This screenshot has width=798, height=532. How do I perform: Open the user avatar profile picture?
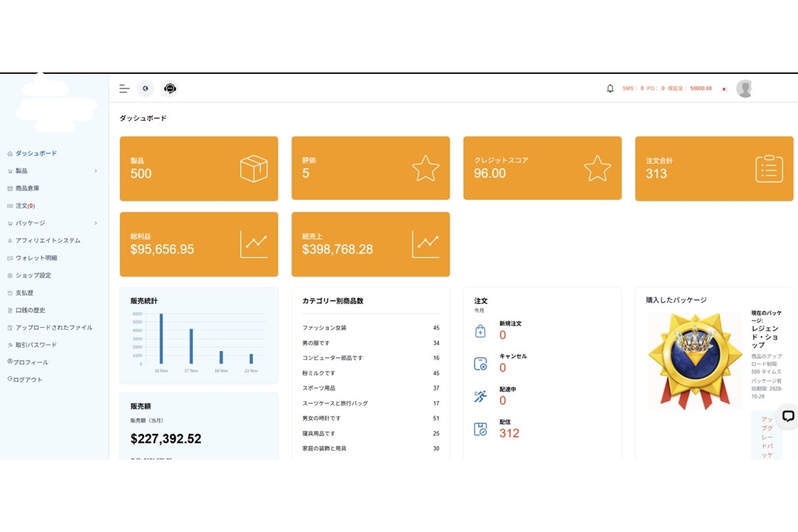point(745,88)
